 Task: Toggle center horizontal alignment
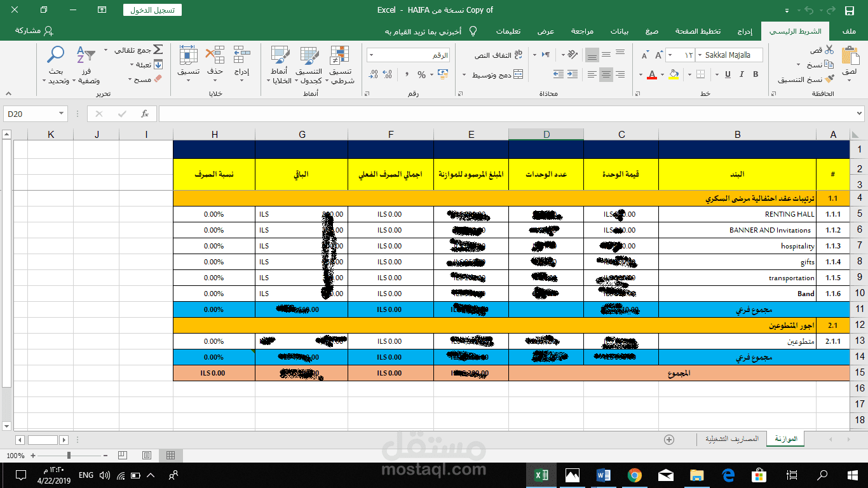pyautogui.click(x=606, y=75)
